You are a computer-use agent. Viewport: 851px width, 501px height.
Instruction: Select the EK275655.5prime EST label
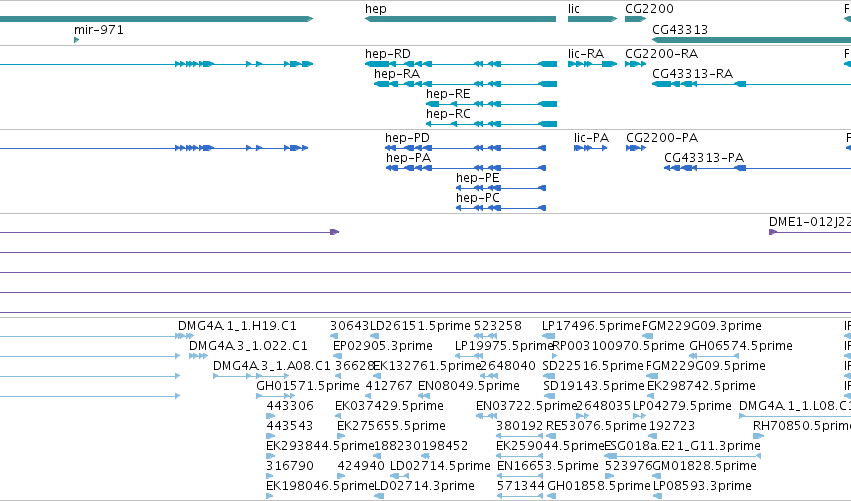391,426
